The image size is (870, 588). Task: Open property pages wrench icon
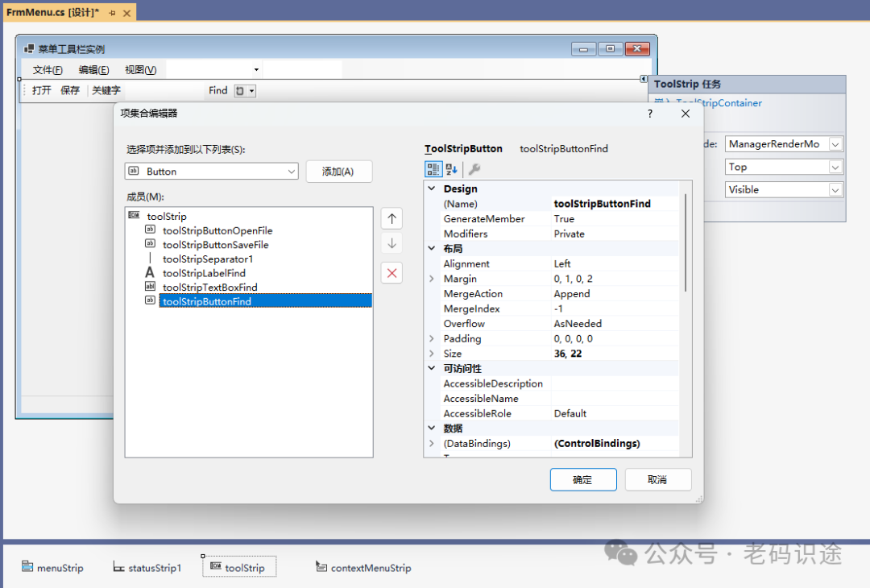474,169
